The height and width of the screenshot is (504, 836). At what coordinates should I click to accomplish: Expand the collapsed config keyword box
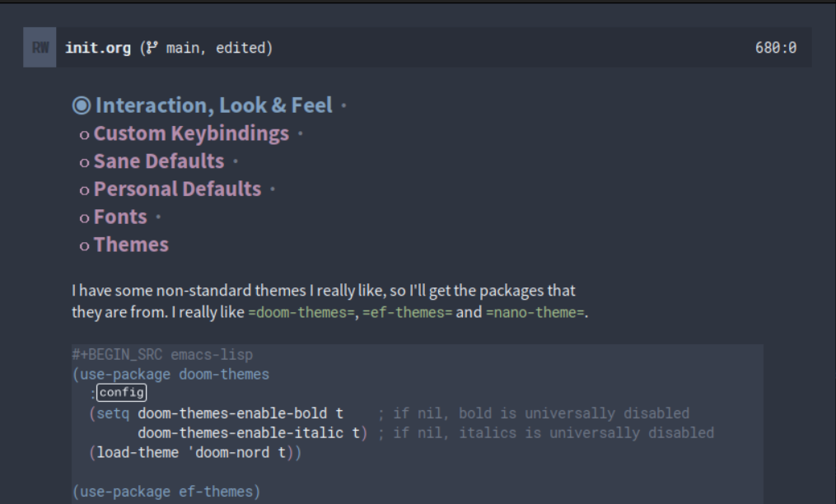121,393
